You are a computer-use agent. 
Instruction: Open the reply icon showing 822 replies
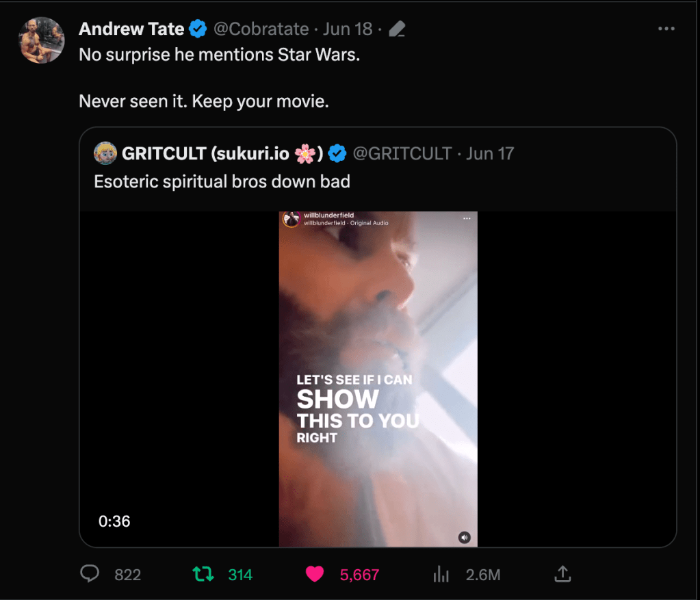90,574
